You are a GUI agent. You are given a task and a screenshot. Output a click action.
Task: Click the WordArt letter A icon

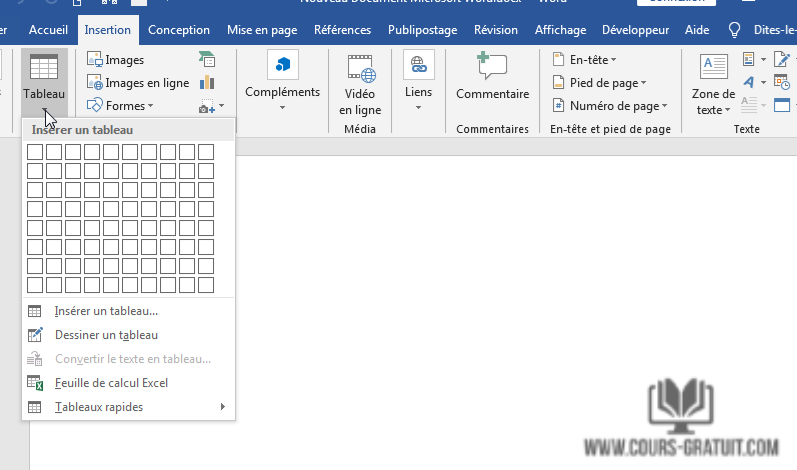748,82
